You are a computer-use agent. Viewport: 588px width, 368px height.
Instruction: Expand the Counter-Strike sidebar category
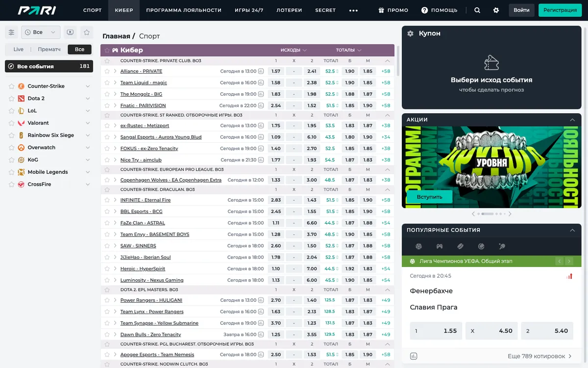pos(88,86)
